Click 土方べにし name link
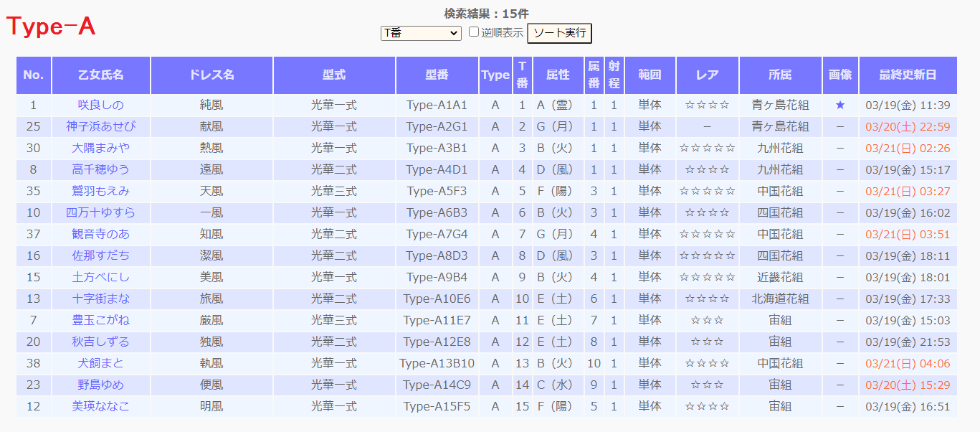 click(x=101, y=278)
